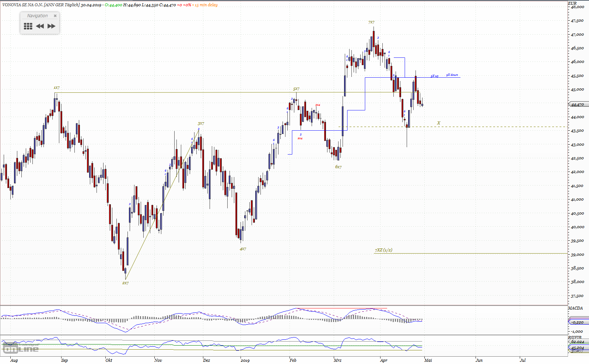Viewport: 589px width, 364px height.
Task: Select the VONOVIA SE NA O.N. chart title
Action: (x=41, y=5)
